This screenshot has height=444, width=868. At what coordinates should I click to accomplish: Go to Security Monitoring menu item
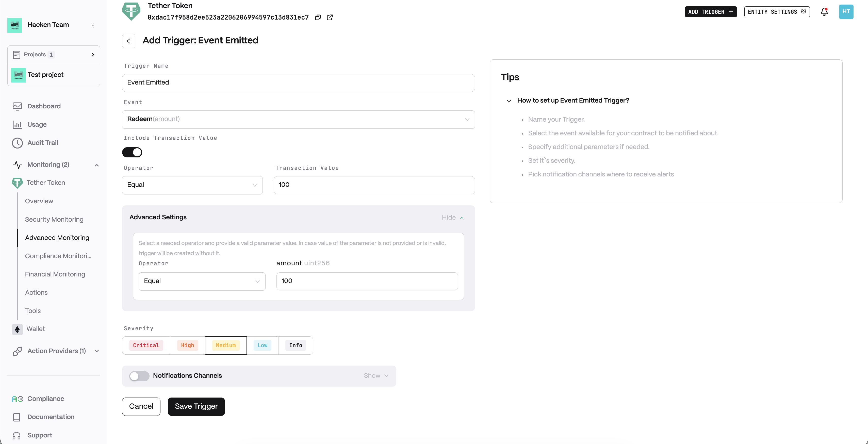(x=54, y=219)
